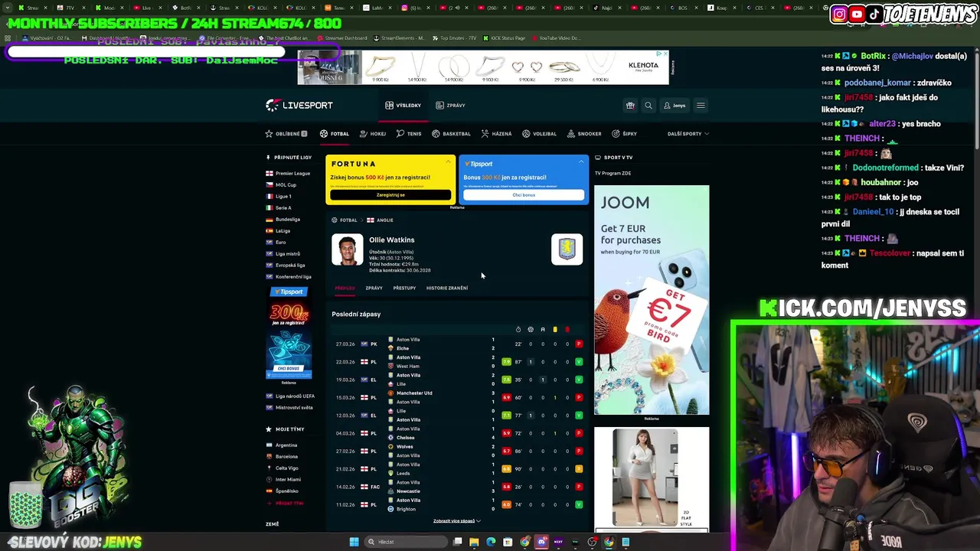Select the Snooker sport

[x=584, y=134]
